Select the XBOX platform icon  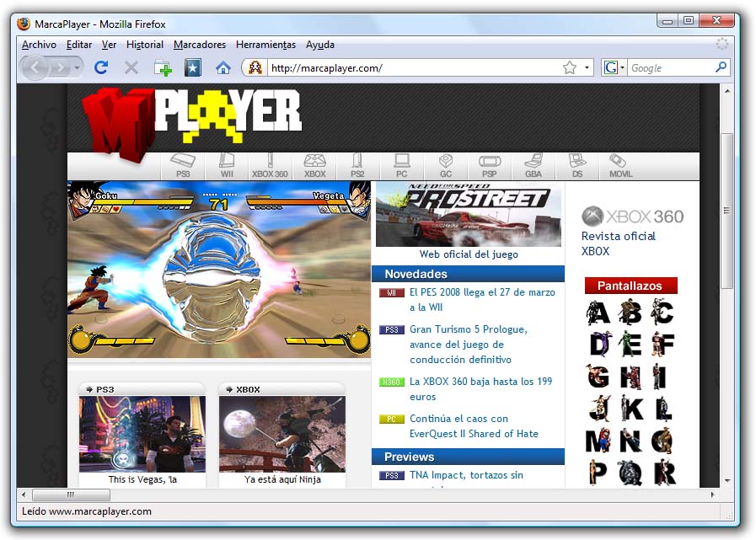pyautogui.click(x=315, y=166)
